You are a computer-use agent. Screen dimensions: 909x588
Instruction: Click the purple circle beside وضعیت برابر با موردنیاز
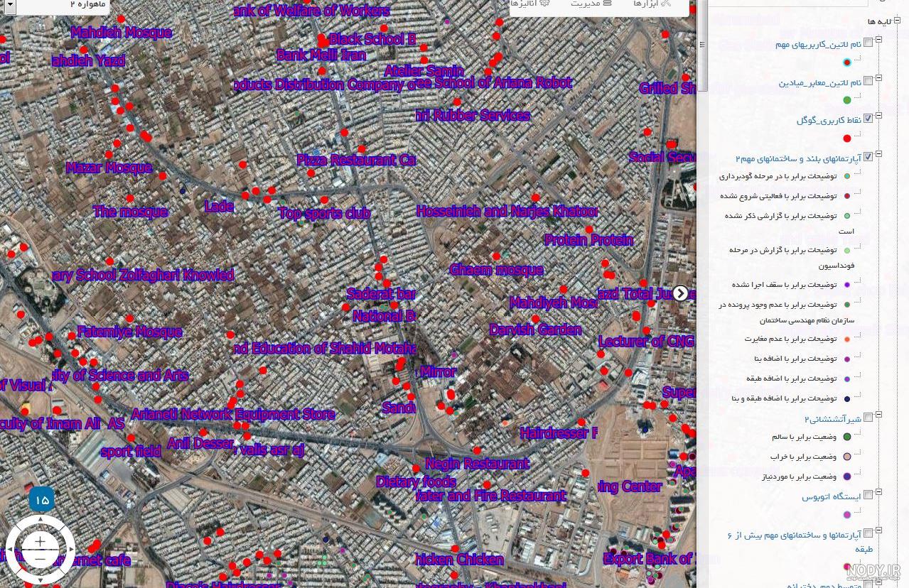click(846, 477)
